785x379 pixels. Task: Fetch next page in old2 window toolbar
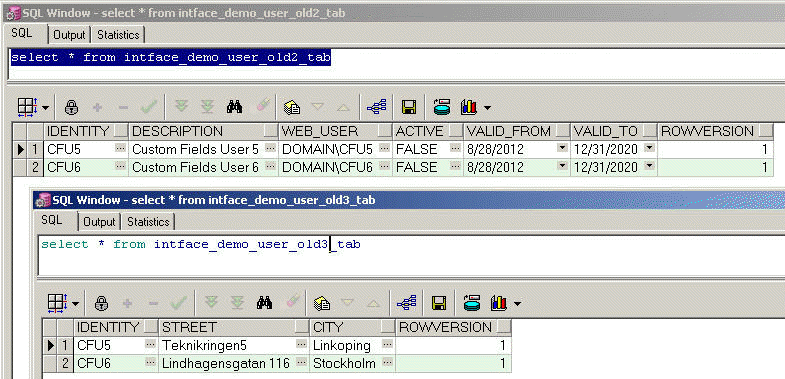(181, 107)
